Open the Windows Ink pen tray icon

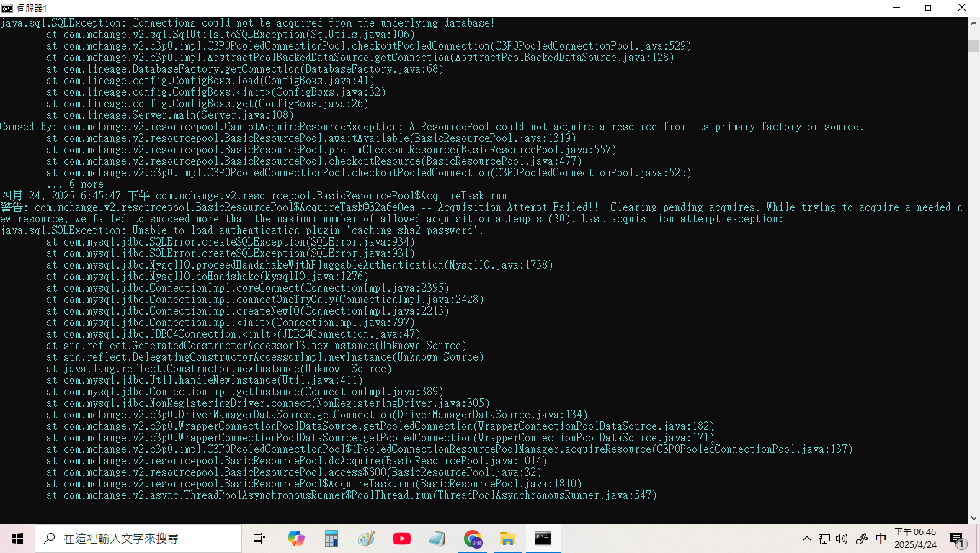coord(861,539)
